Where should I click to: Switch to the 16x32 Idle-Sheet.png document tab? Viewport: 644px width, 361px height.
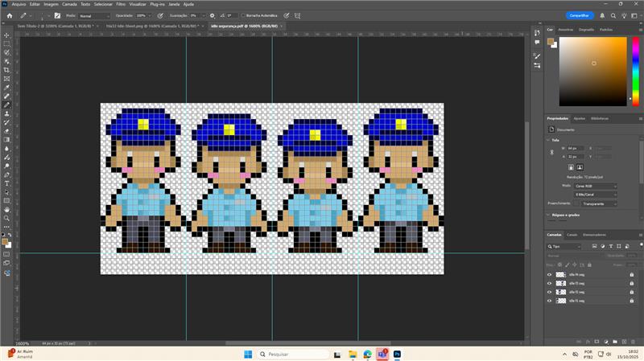153,26
